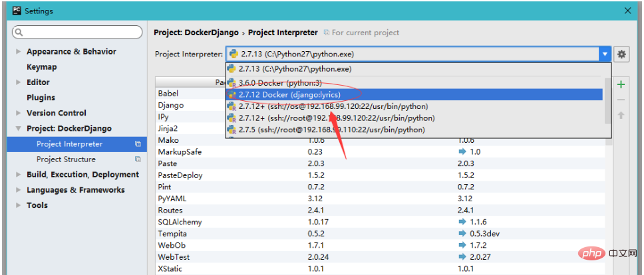This screenshot has width=644, height=275.
Task: Select the PyYAML package row
Action: 380,199
